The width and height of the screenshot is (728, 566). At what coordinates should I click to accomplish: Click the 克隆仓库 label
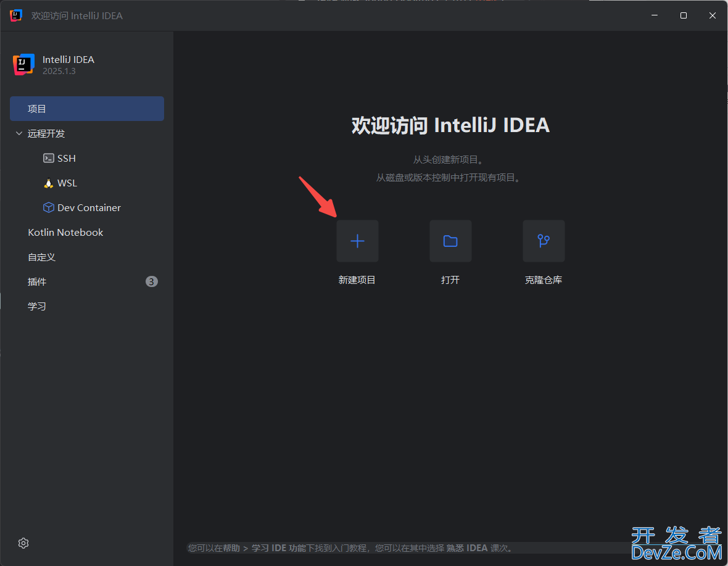tap(543, 280)
